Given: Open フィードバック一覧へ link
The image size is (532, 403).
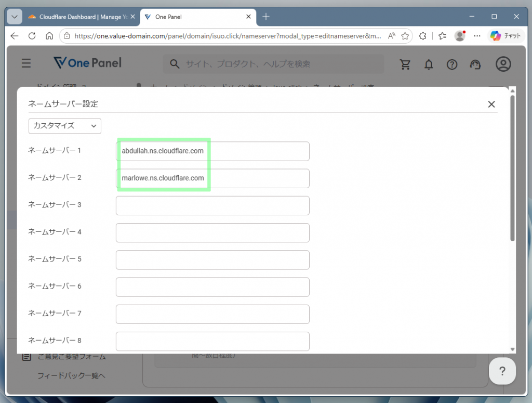Looking at the screenshot, I should [71, 375].
